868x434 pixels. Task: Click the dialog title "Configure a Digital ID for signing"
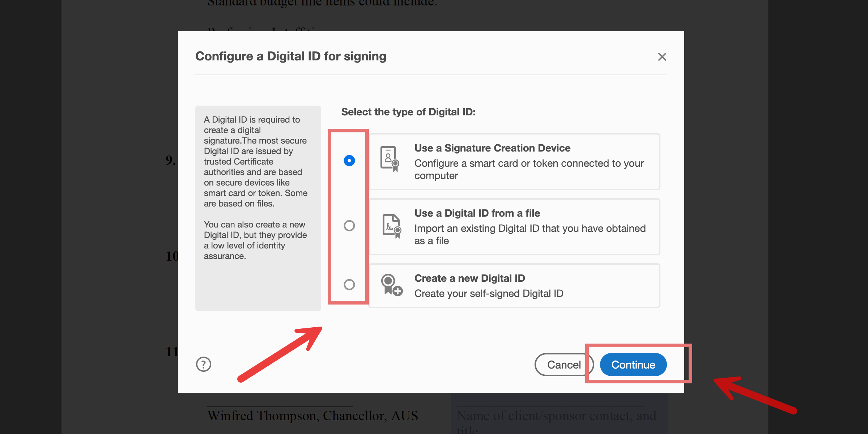tap(290, 56)
